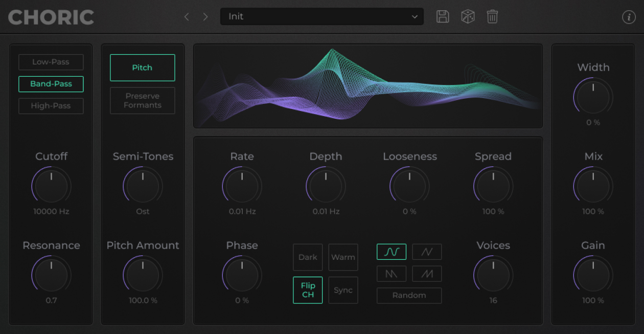
Task: Pick the falling sawtooth LFO shape
Action: coord(392,274)
